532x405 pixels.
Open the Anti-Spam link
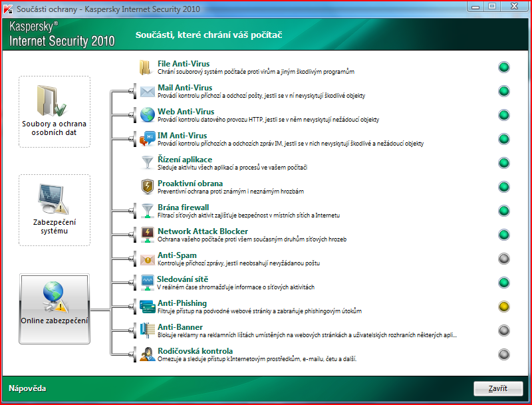(x=177, y=255)
